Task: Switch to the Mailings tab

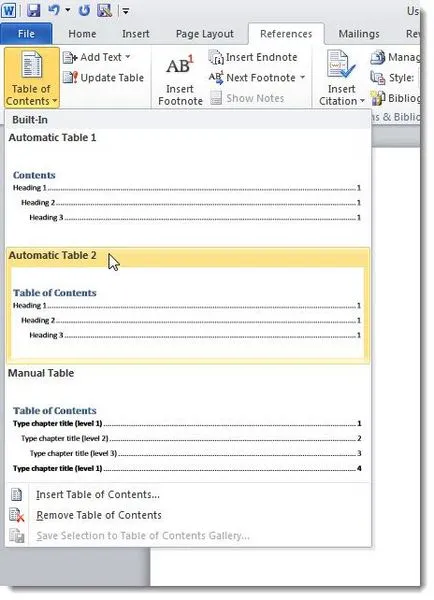Action: point(359,34)
